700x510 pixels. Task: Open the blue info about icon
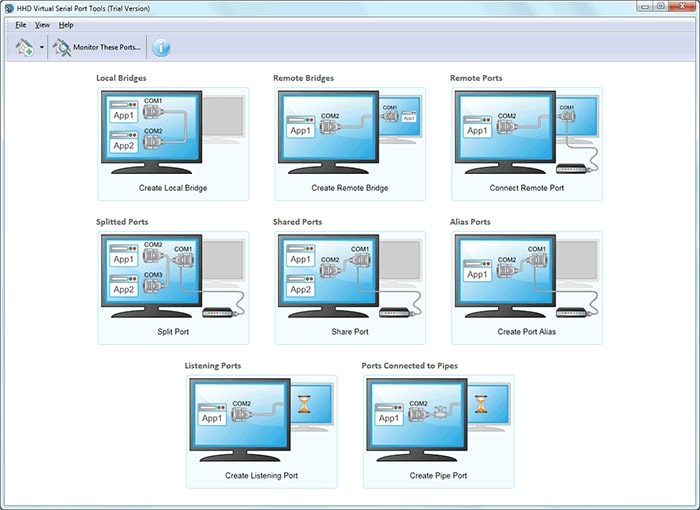click(x=160, y=47)
